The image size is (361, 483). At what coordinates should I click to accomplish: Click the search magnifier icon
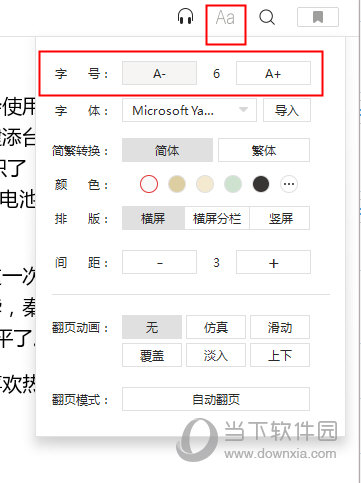[x=267, y=17]
